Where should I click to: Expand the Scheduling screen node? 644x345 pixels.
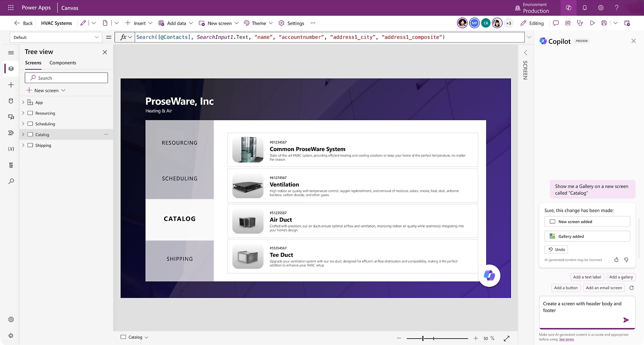(x=23, y=124)
